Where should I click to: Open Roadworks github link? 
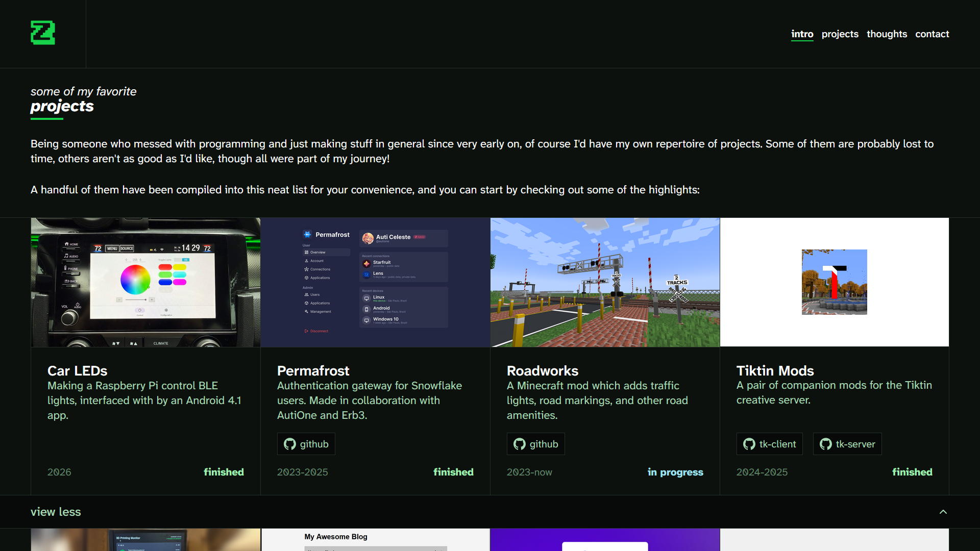coord(536,444)
